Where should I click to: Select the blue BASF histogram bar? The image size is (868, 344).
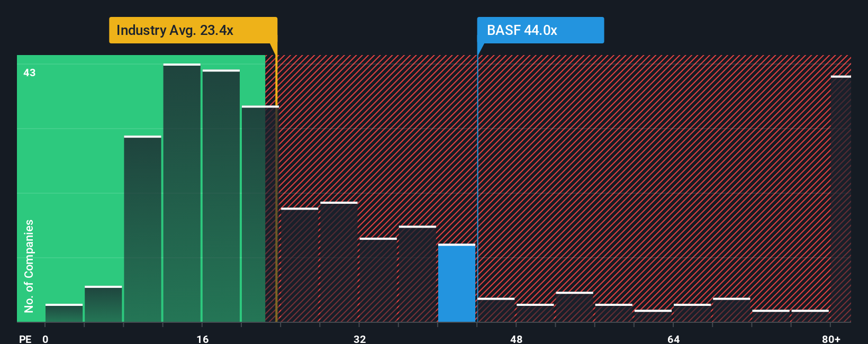pos(457,283)
